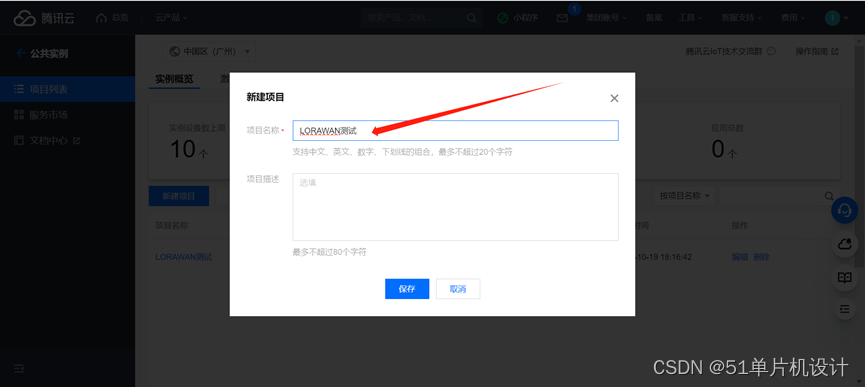The height and width of the screenshot is (387, 865).
Task: Click the help icon beside 腾讯云IoT技术交流群
Action: pyautogui.click(x=772, y=51)
